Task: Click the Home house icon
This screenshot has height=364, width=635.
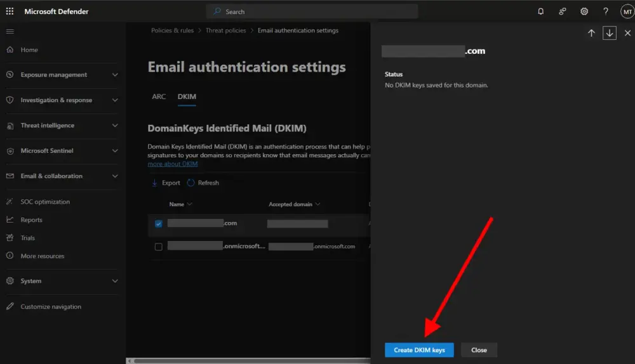Action: point(10,49)
